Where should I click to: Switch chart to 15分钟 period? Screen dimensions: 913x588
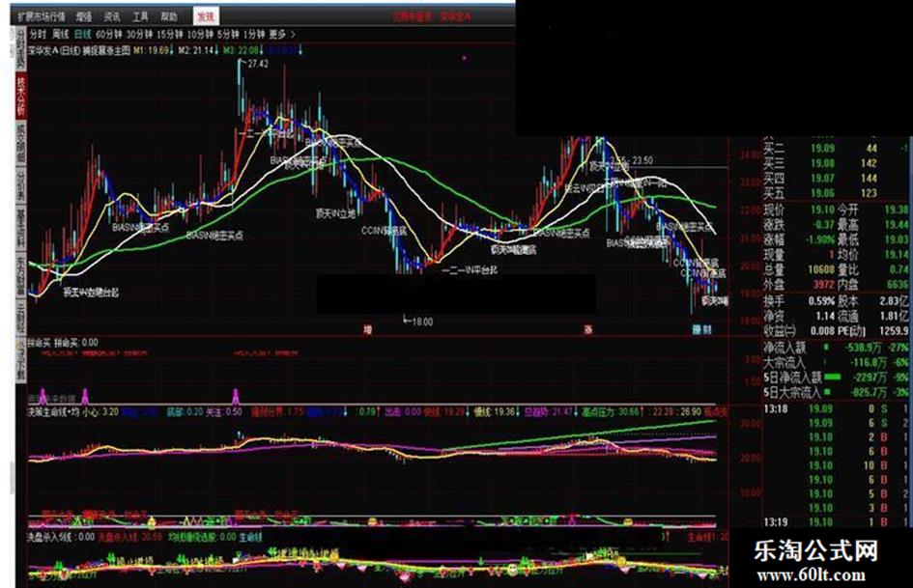click(169, 35)
